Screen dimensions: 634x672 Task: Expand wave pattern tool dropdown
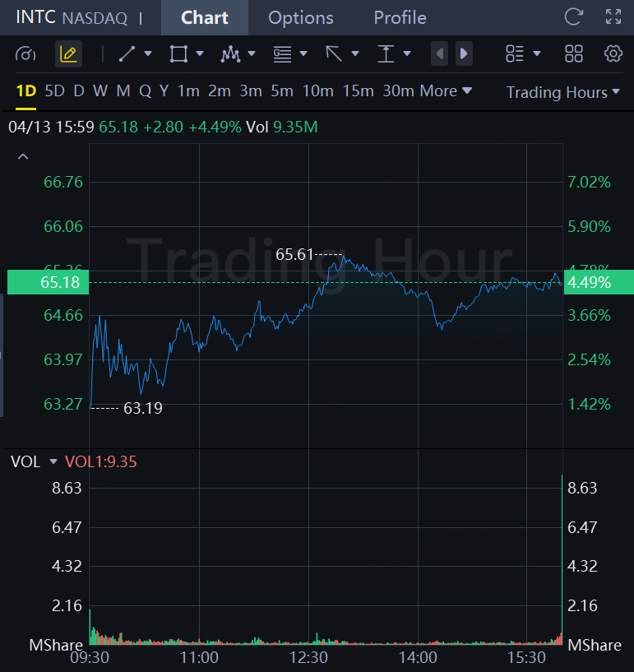coord(252,54)
